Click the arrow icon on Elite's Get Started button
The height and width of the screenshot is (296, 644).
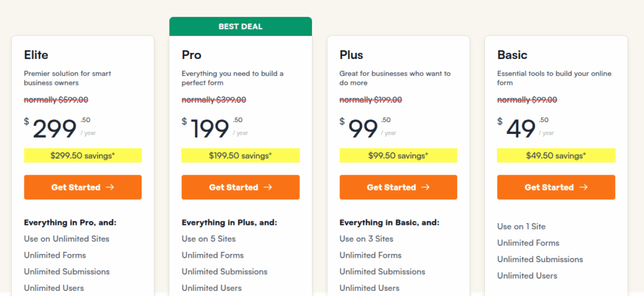tap(111, 187)
